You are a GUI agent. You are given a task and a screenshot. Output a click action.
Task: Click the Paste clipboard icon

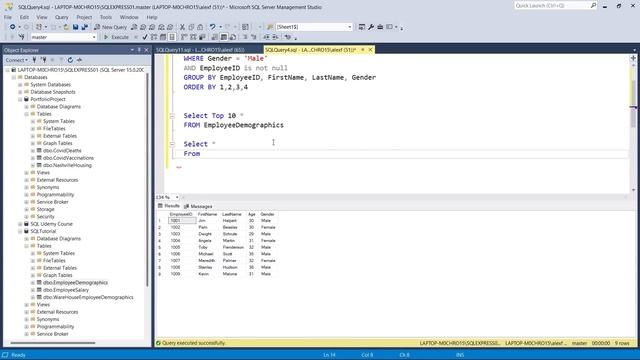(x=200, y=27)
